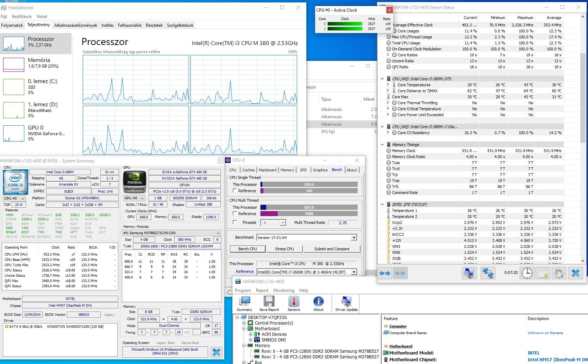This screenshot has height=364, width=588.
Task: Click the SMBIOS DMI icon in tree
Action: click(x=257, y=340)
